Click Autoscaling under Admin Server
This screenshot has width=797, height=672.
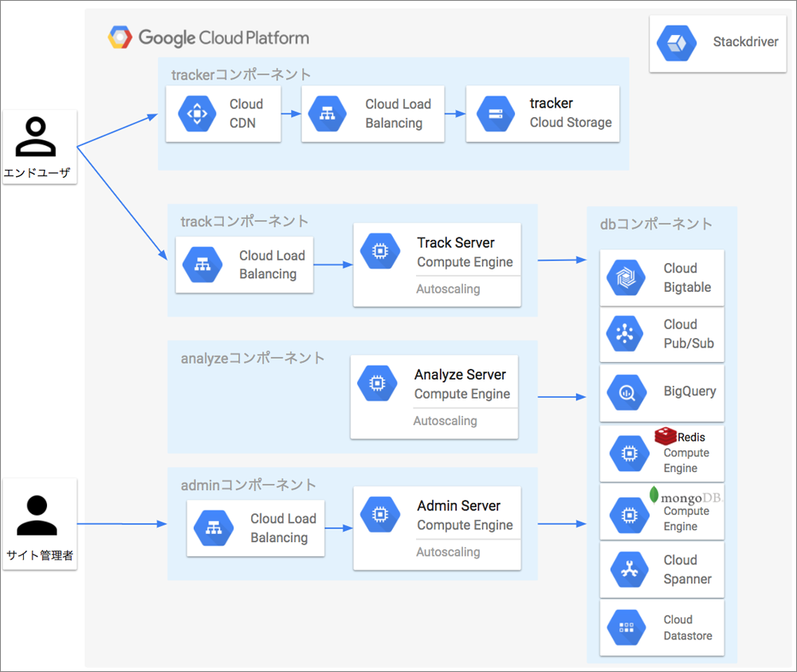[x=448, y=552]
